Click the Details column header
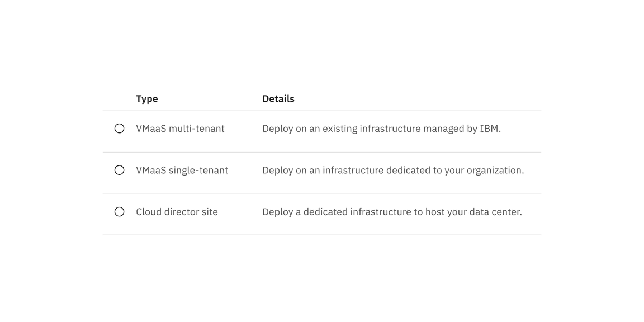 coord(278,98)
